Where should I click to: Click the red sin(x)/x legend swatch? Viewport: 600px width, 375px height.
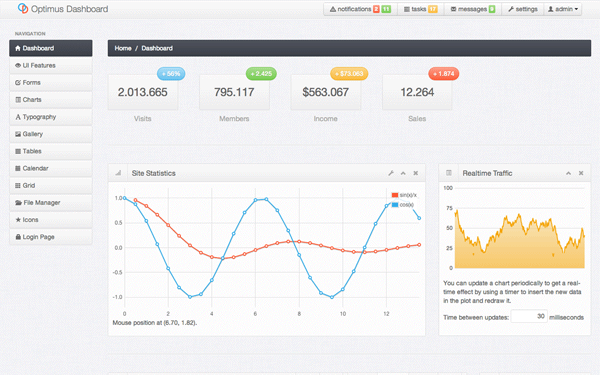395,195
